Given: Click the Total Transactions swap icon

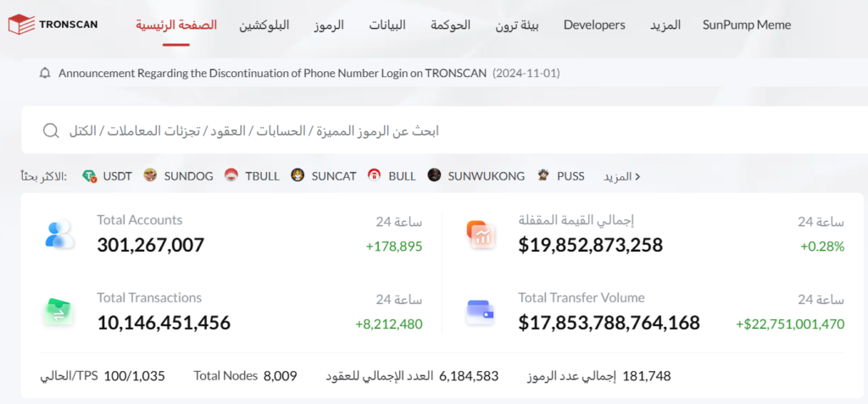Looking at the screenshot, I should coord(58,311).
